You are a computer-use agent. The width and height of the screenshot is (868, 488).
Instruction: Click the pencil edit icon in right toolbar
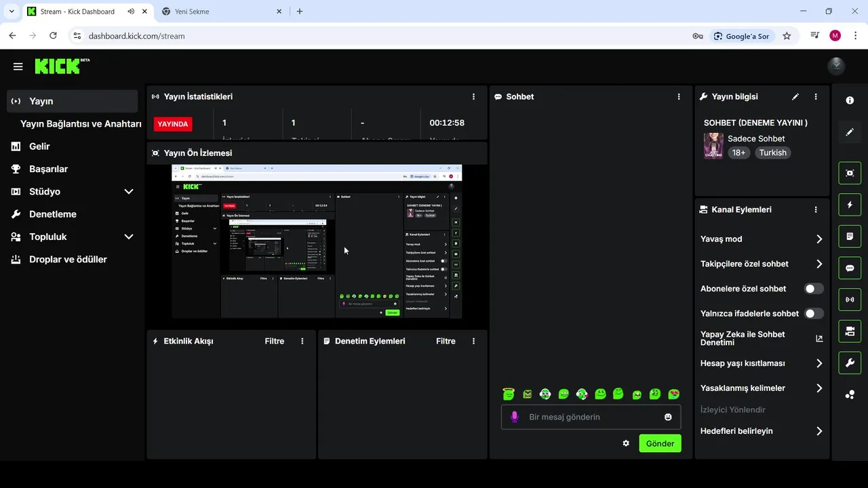point(850,132)
